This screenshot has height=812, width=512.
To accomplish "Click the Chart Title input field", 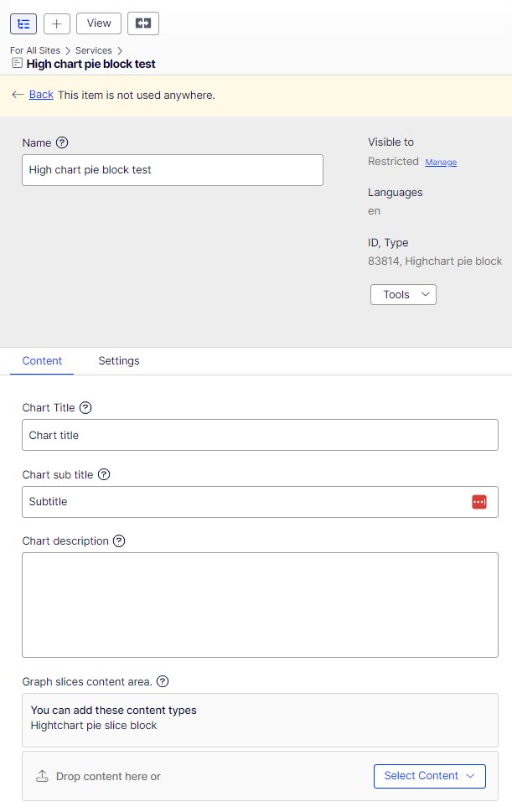I will [260, 435].
